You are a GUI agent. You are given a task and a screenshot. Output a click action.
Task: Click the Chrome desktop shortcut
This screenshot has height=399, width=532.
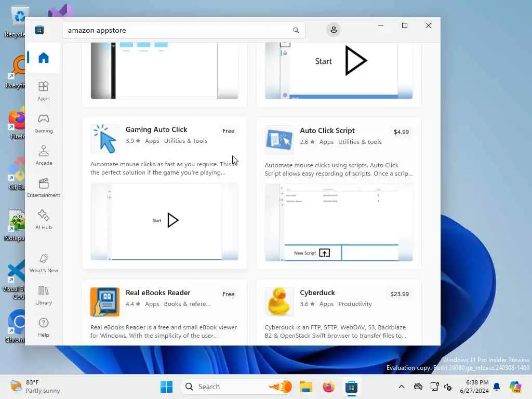tap(15, 326)
